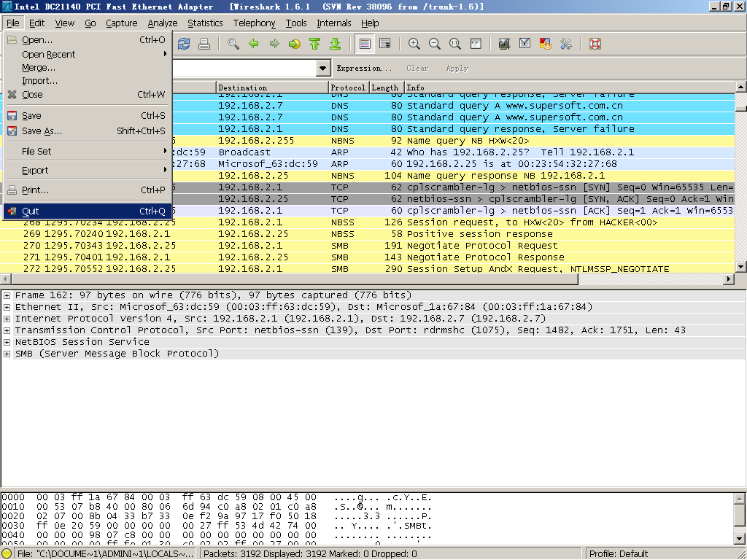Expand Open Recent submenu

88,54
